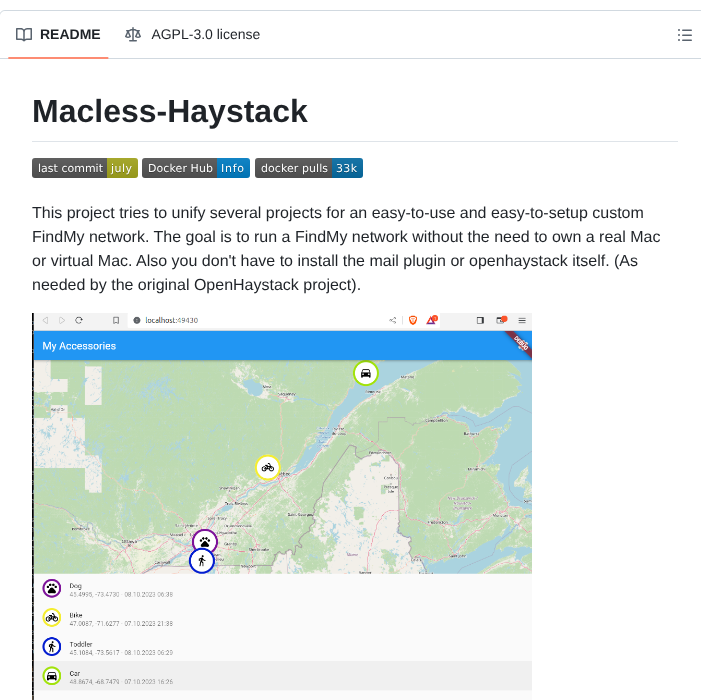Open the last commit july badge
This screenshot has width=701, height=700.
tap(85, 168)
